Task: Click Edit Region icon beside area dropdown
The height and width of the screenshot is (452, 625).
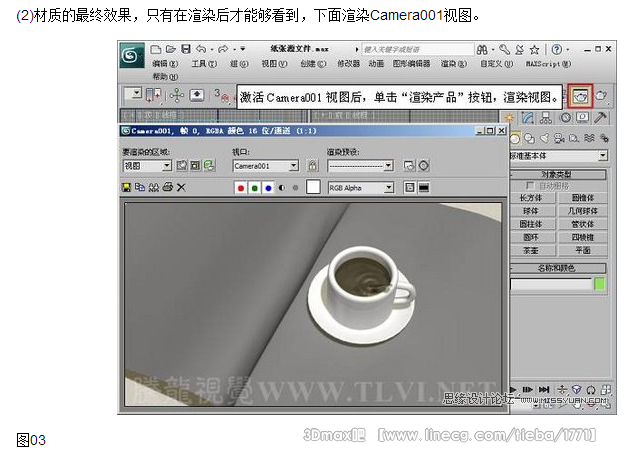Action: (x=182, y=165)
